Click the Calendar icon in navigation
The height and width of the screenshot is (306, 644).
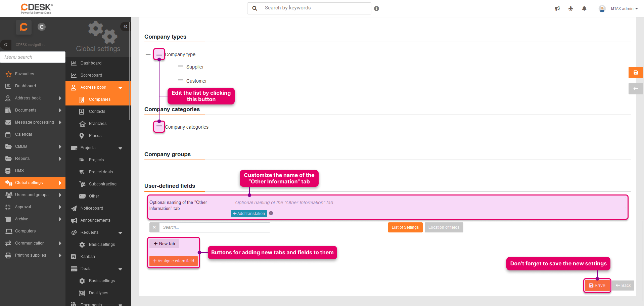pos(8,134)
